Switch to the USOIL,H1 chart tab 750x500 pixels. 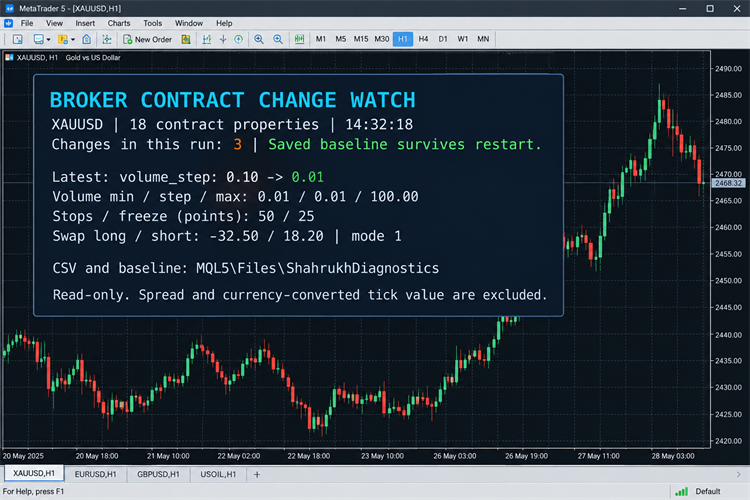218,474
